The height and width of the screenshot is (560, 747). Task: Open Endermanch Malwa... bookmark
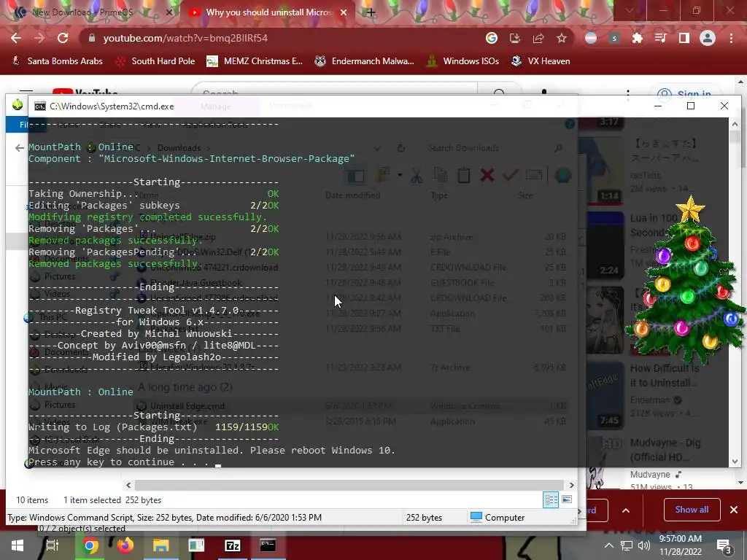(x=365, y=61)
